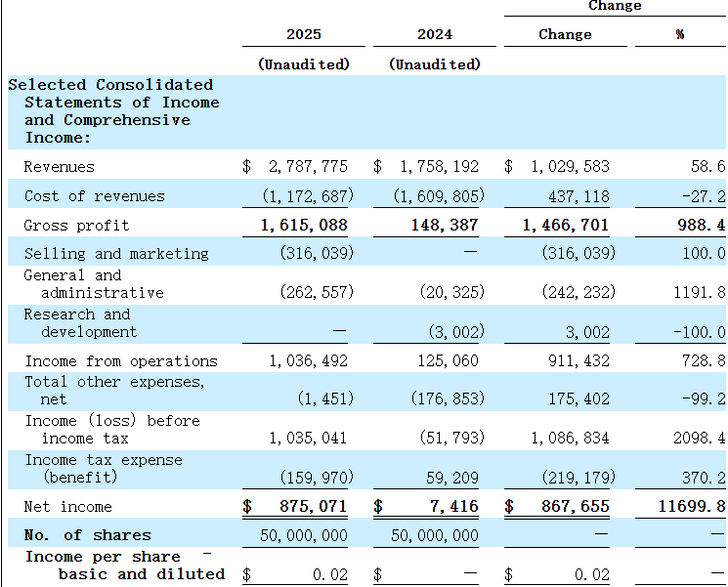Click the 2025 column header

point(304,35)
